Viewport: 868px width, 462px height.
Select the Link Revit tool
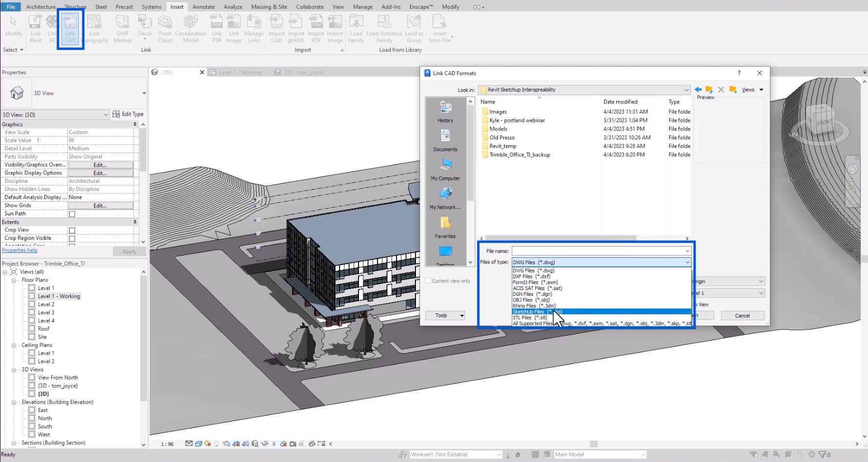35,28
